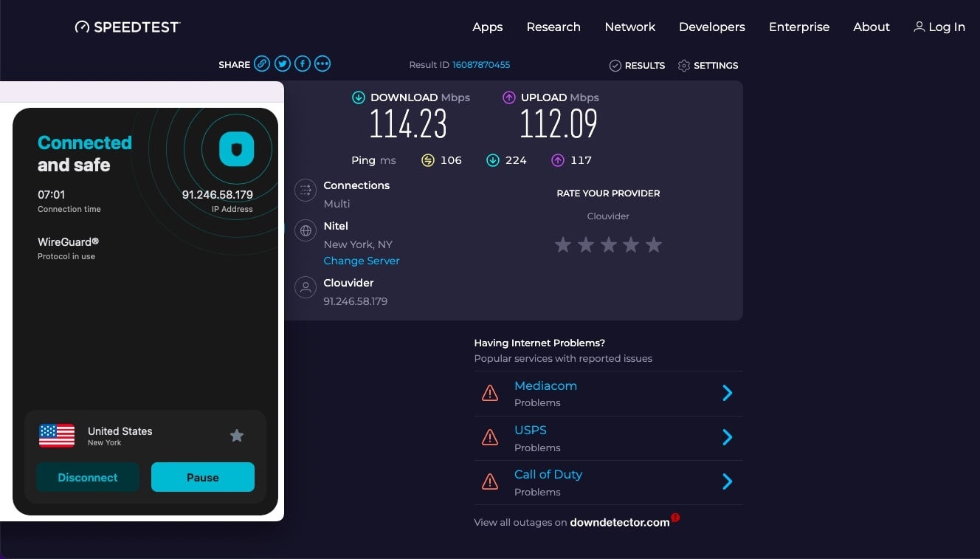The width and height of the screenshot is (980, 559).
Task: Click the Change Server link
Action: pos(362,261)
